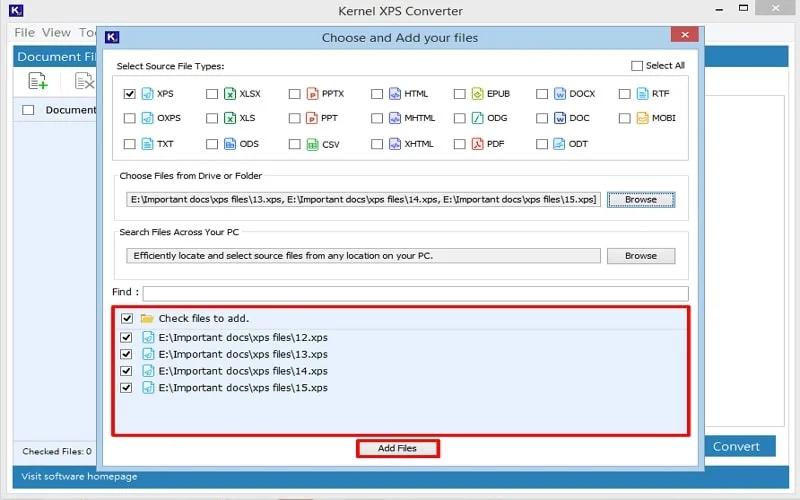Click the XLSX file type icon
This screenshot has height=500, width=800.
229,94
